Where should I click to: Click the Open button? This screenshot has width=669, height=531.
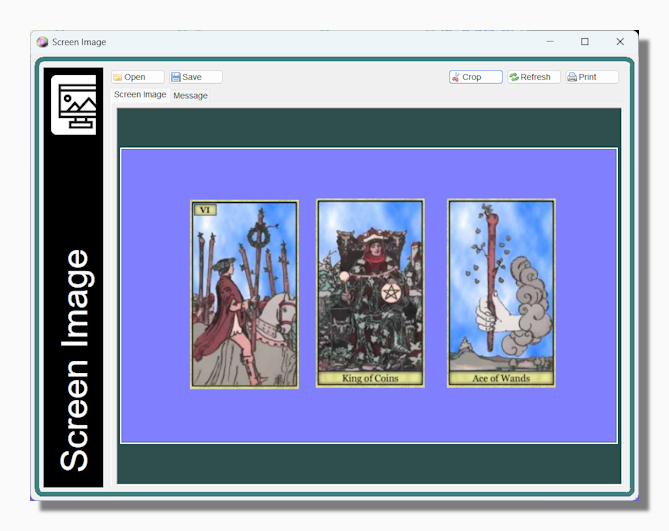137,77
